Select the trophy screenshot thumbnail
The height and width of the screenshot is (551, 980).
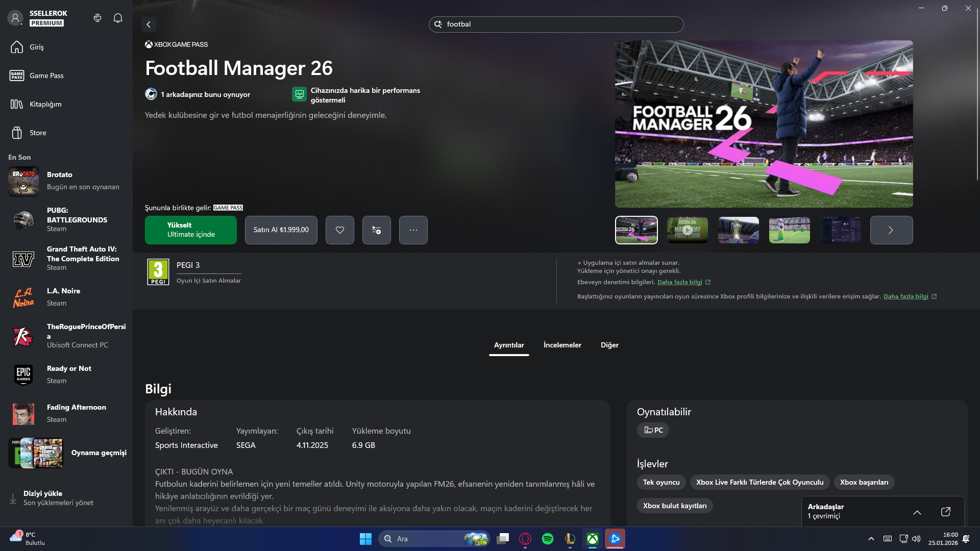click(x=739, y=230)
